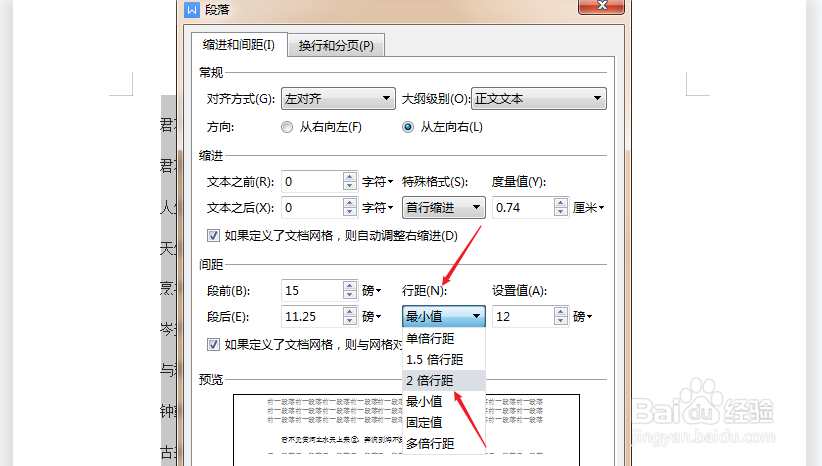Screen dimensions: 822x466
Task: Close the 段落 dialog
Action: coord(602,6)
